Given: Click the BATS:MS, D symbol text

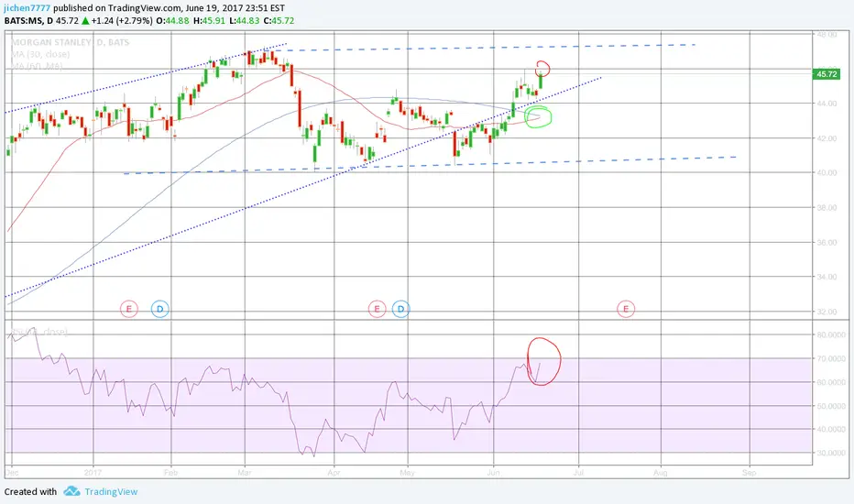Looking at the screenshot, I should click(x=29, y=21).
